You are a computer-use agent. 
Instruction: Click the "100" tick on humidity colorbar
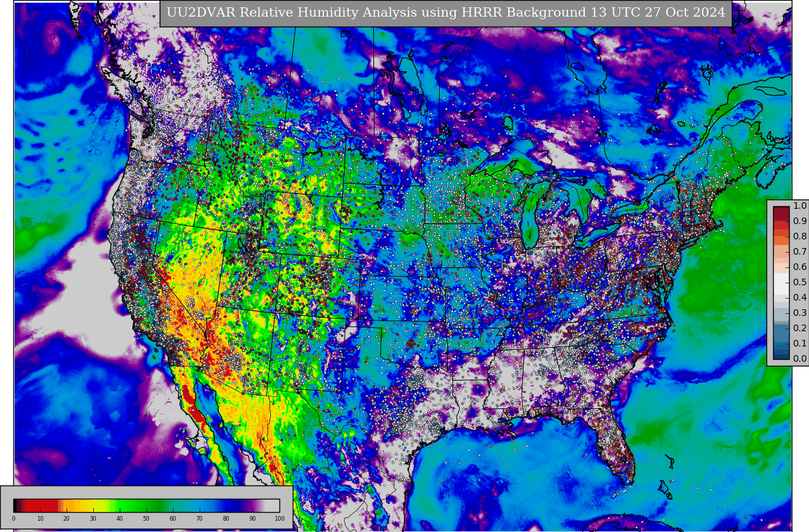click(x=279, y=519)
